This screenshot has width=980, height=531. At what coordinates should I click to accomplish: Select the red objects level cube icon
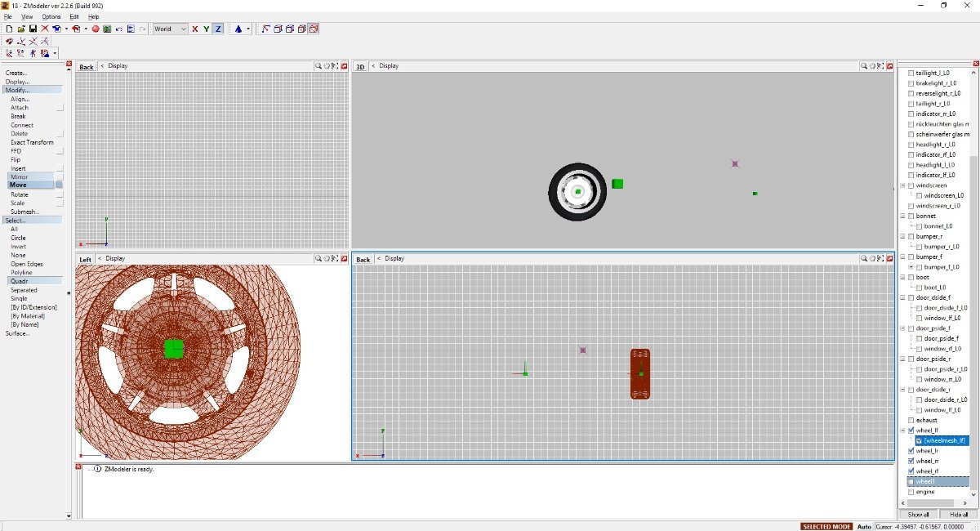point(301,29)
